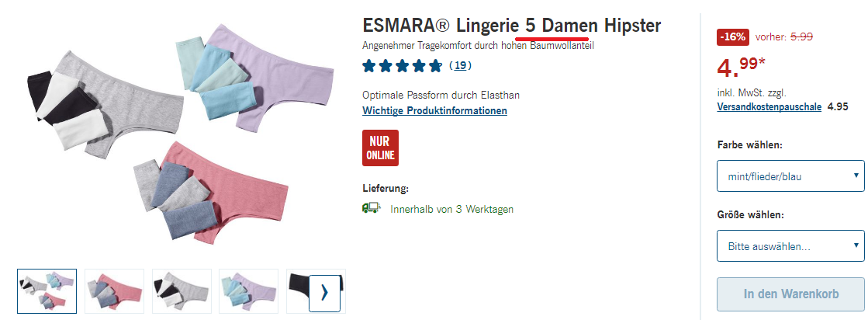This screenshot has height=320, width=868.
Task: Select the first thumbnail with all sets
Action: [47, 291]
